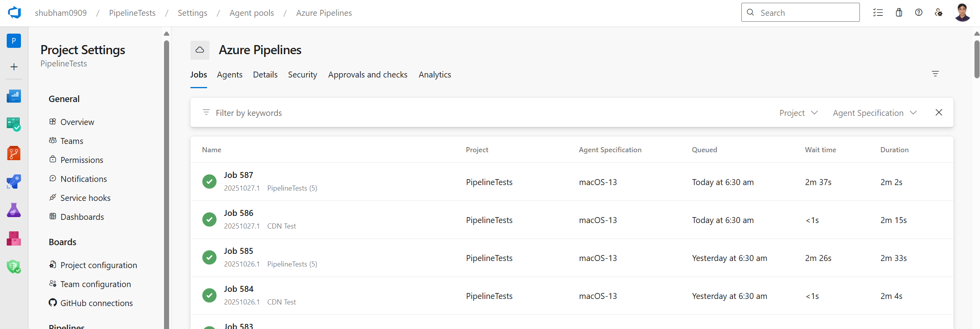Click the Wait time column header
This screenshot has width=980, height=329.
point(820,150)
